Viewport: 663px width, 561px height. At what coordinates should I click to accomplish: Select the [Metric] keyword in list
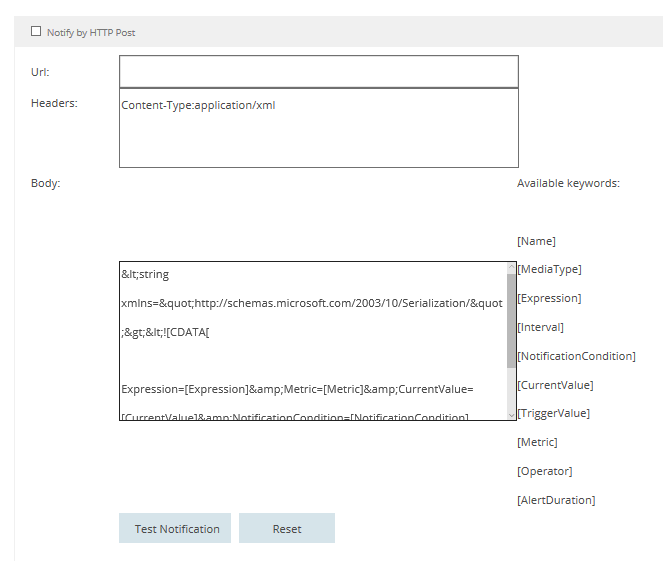pos(537,442)
